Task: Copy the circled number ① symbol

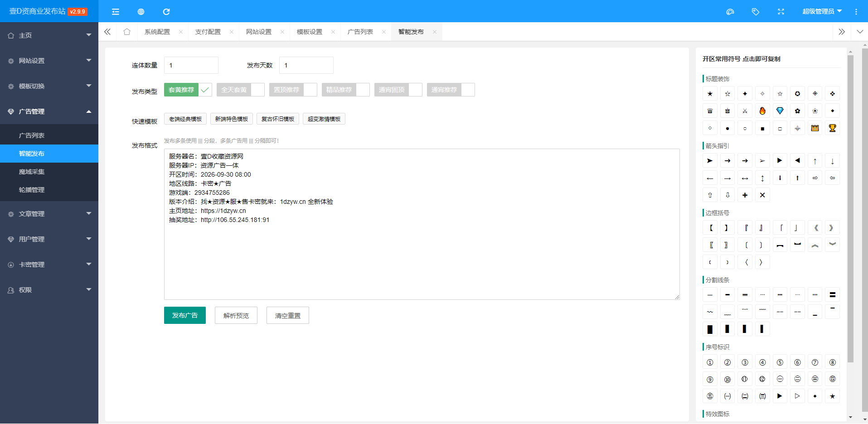Action: pos(710,362)
